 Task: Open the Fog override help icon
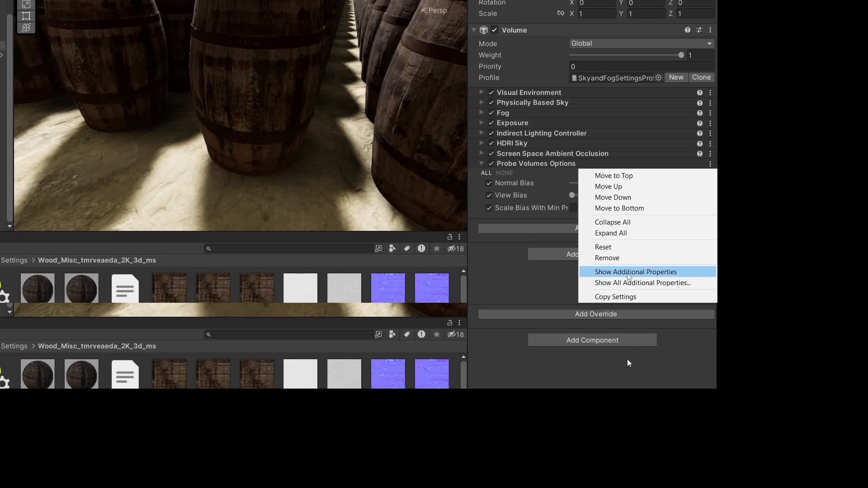(x=699, y=113)
